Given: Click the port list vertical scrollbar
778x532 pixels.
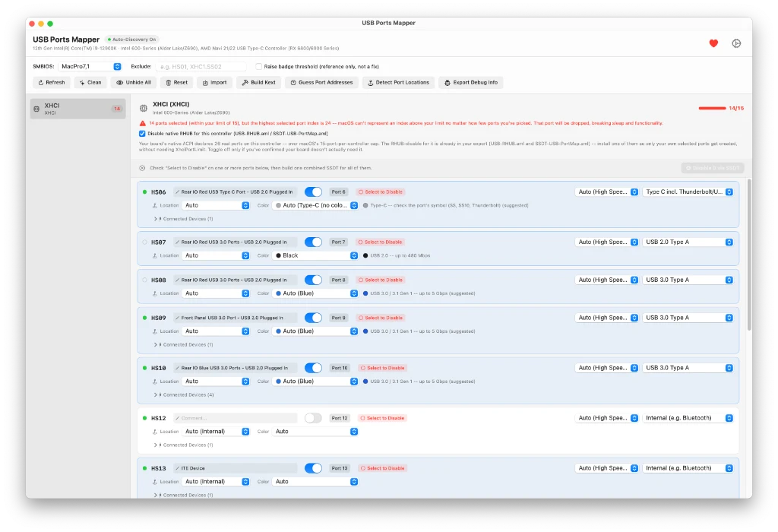Looking at the screenshot, I should (748, 255).
